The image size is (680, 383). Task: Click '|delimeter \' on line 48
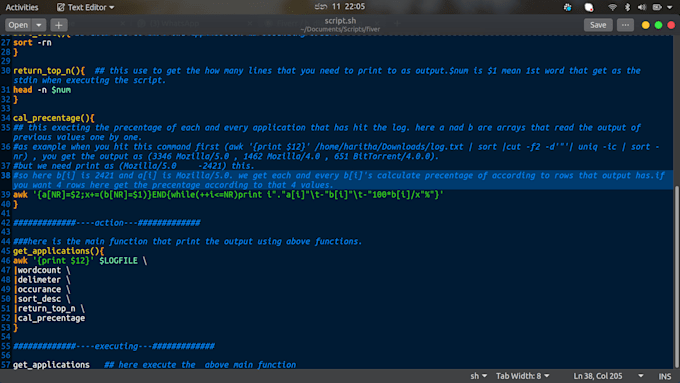pos(42,280)
